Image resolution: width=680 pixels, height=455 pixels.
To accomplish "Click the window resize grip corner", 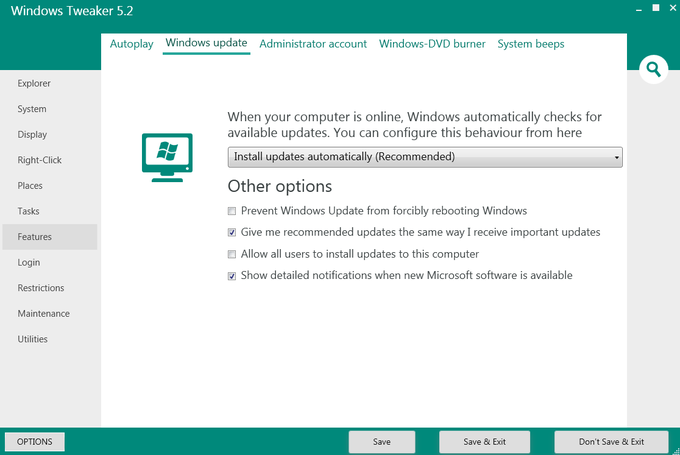I will click(x=676, y=451).
